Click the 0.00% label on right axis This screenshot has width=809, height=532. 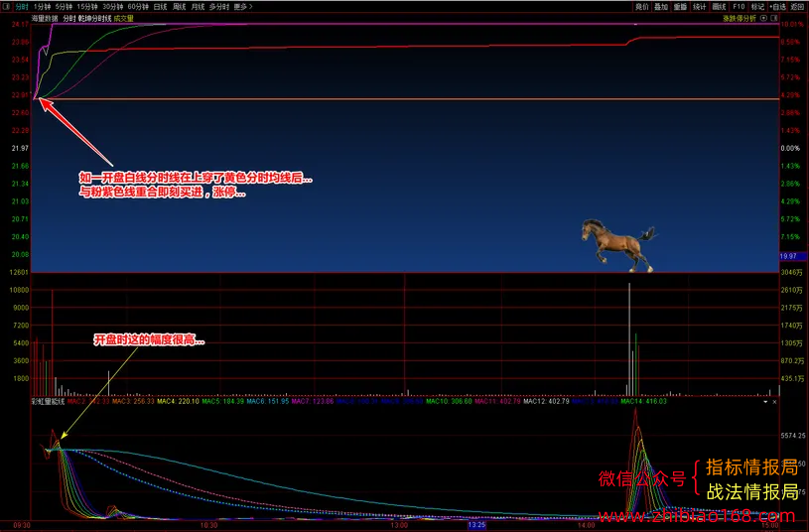790,149
